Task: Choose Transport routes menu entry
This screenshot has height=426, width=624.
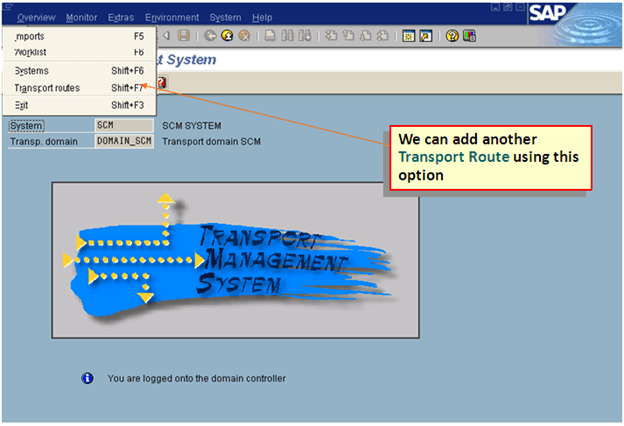Action: coord(79,88)
